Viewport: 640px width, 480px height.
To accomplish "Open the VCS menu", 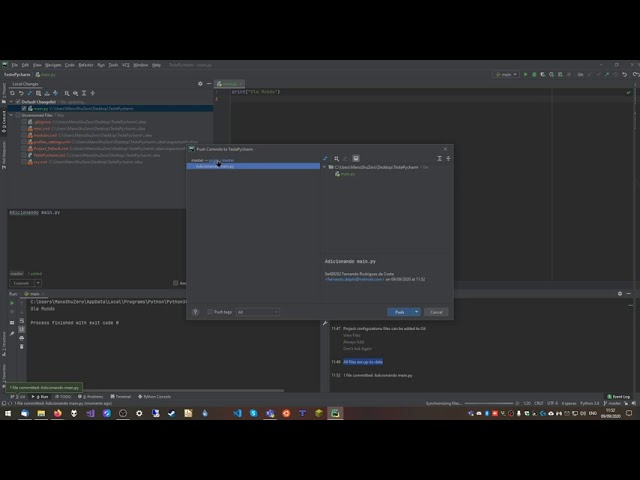I will tap(126, 65).
